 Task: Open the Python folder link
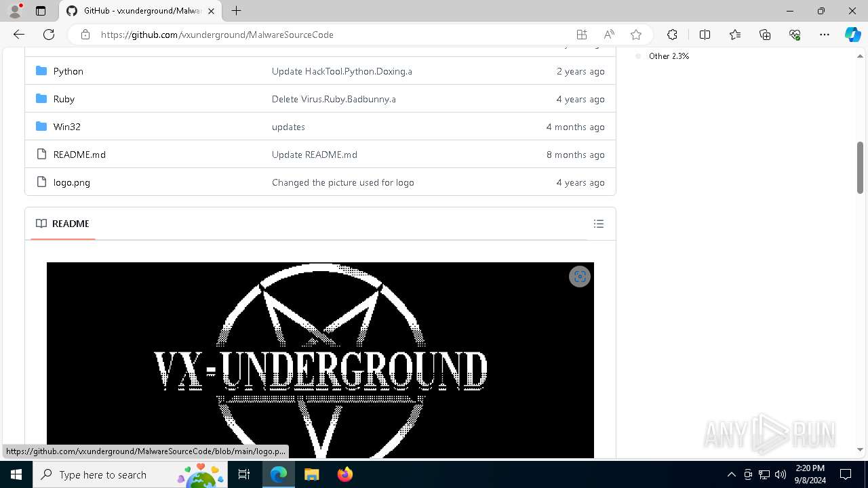(68, 71)
